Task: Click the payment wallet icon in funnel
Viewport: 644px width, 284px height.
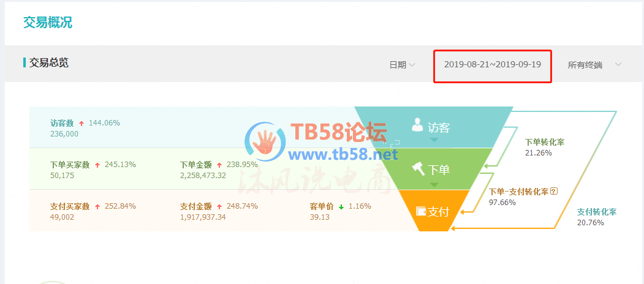Action: pyautogui.click(x=421, y=211)
